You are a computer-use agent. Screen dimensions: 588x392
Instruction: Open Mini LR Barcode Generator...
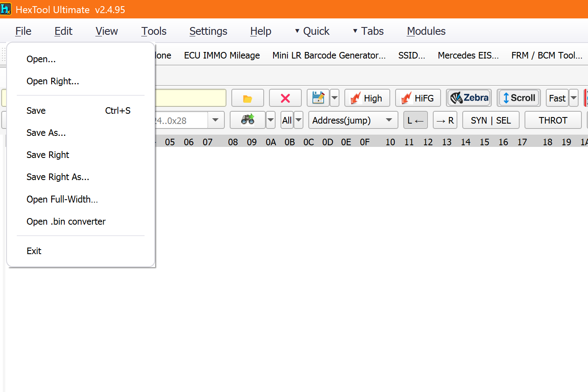pyautogui.click(x=329, y=55)
